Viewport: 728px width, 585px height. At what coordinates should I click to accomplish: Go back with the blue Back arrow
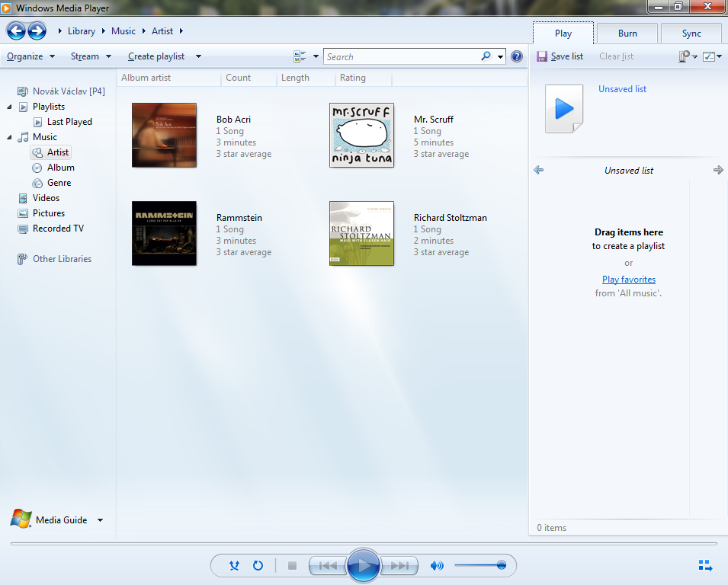16,31
